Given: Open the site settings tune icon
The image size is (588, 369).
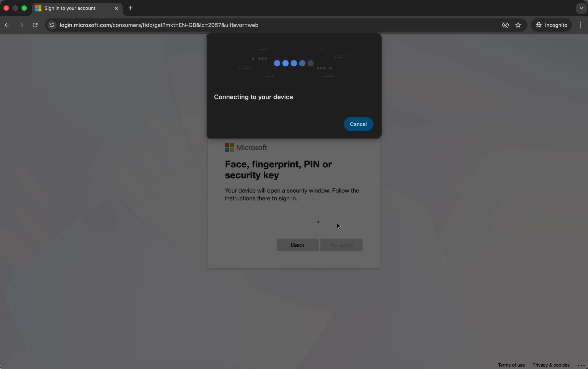Looking at the screenshot, I should pos(51,25).
